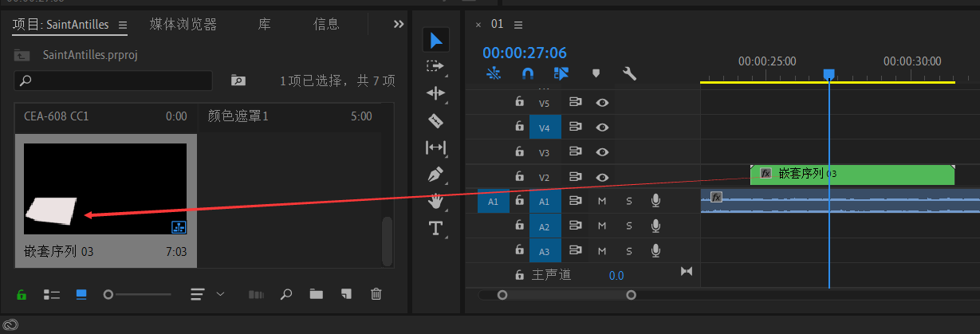Switch the project panel to icon view
The height and width of the screenshot is (334, 980).
click(81, 294)
